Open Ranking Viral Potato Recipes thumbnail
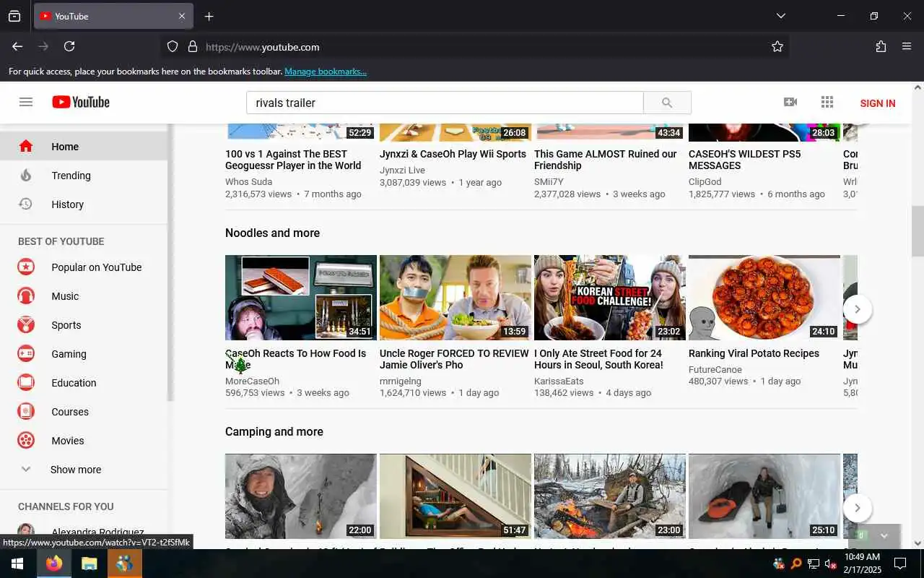The width and height of the screenshot is (924, 578). [764, 298]
